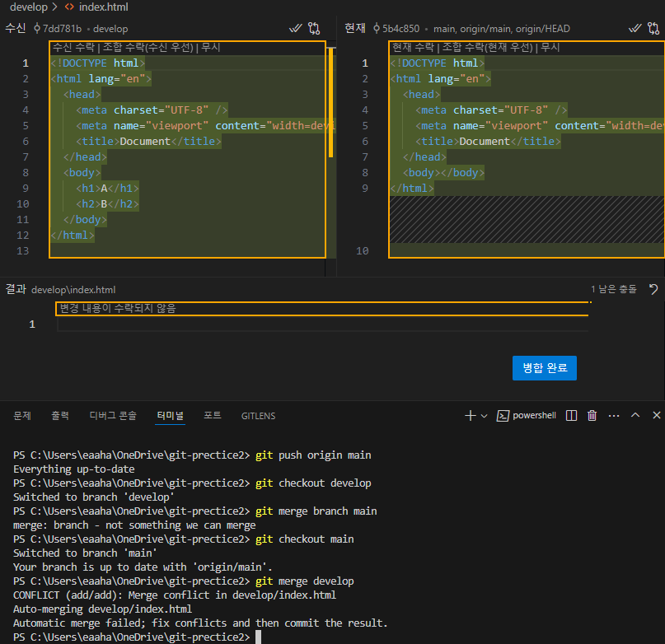Open the 디버그 콘솔 tab
The image size is (665, 644).
tap(113, 416)
